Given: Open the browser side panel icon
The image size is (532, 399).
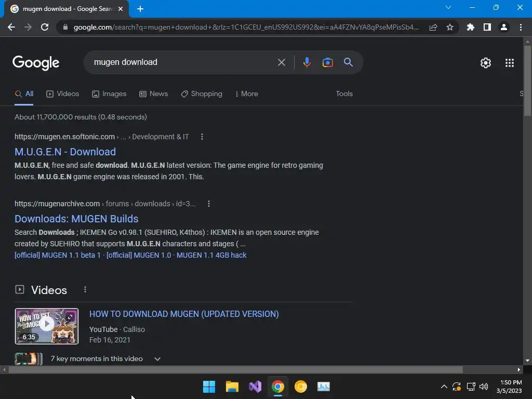Looking at the screenshot, I should (487, 27).
